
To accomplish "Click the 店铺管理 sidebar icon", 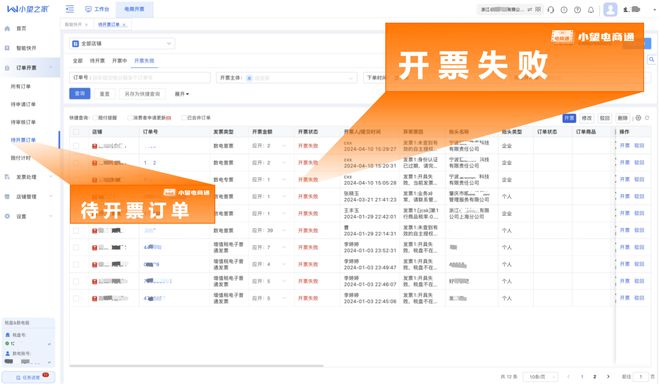I will tap(7, 197).
